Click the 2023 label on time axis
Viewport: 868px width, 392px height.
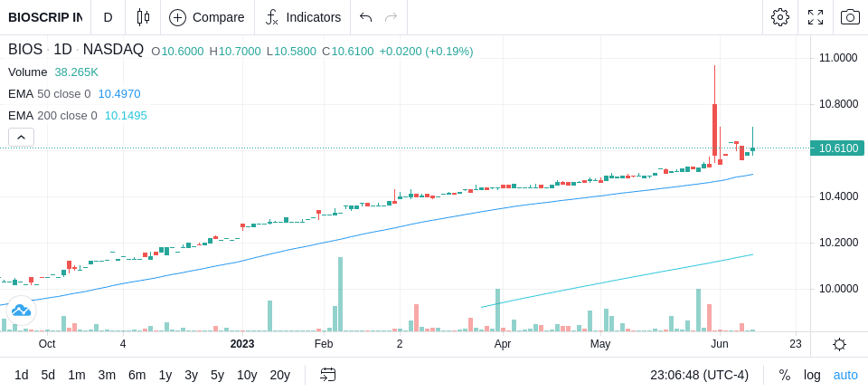(242, 344)
